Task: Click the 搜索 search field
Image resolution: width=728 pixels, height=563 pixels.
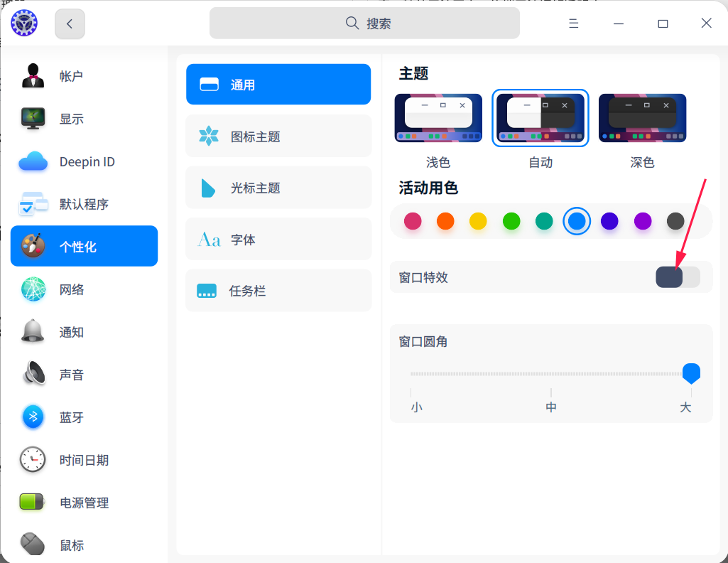Action: 364,23
